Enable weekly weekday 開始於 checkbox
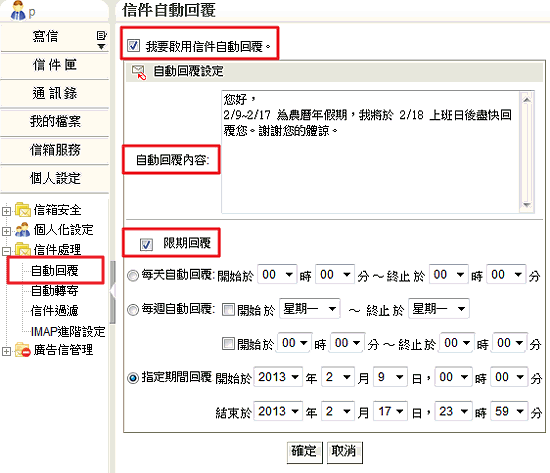Image resolution: width=550 pixels, height=473 pixels. 228,309
